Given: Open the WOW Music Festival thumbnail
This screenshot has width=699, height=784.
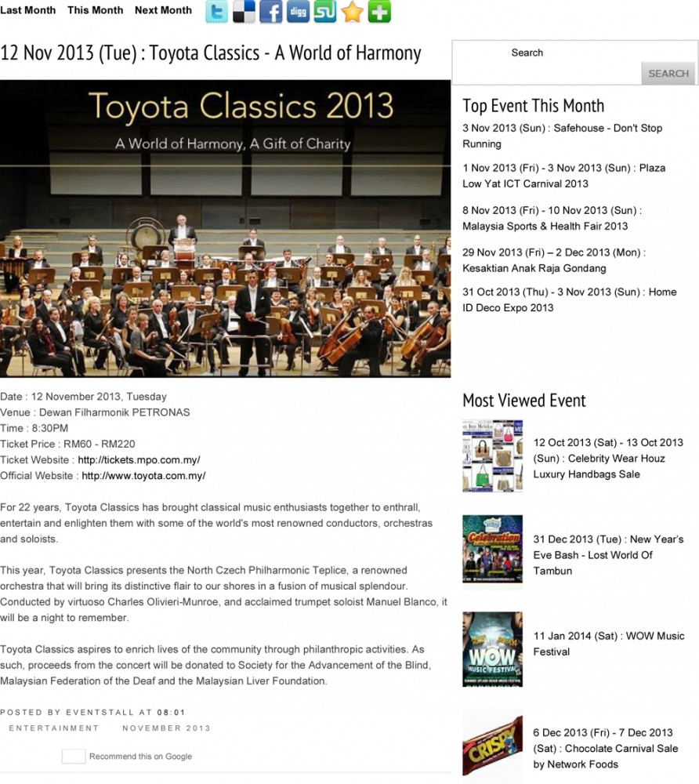Looking at the screenshot, I should [x=493, y=649].
